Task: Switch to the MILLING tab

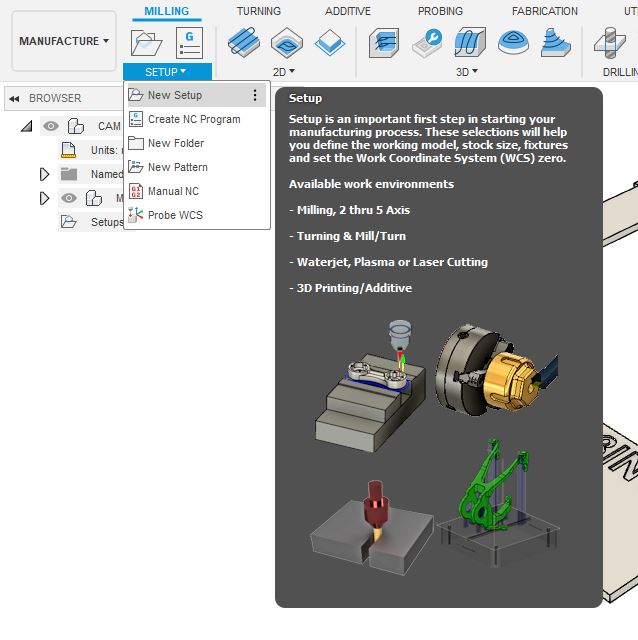Action: coord(167,11)
